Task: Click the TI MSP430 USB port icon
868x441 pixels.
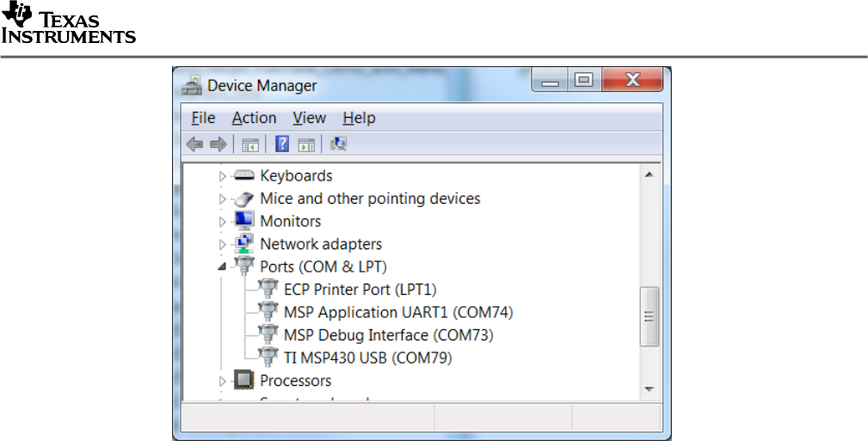Action: [268, 357]
